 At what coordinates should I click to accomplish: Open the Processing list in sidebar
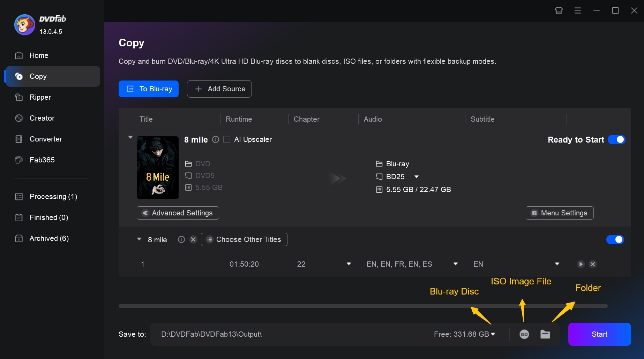tap(53, 197)
